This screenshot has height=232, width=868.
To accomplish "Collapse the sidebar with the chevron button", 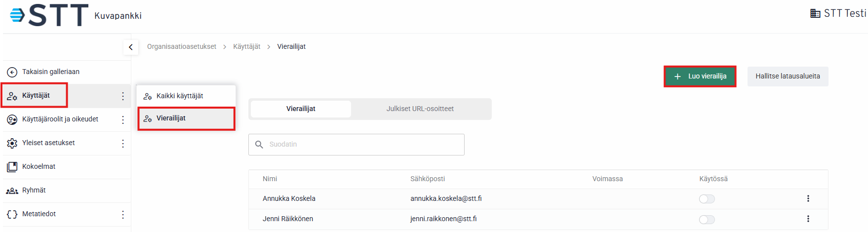I will click(130, 47).
